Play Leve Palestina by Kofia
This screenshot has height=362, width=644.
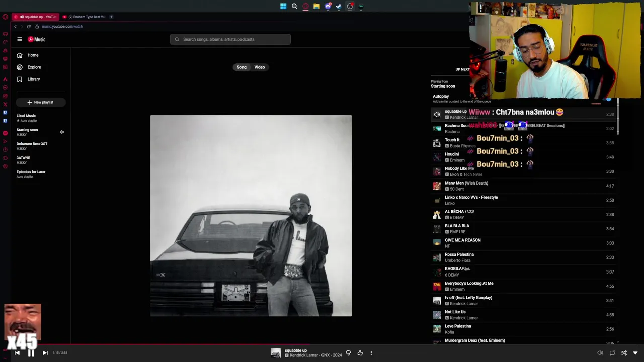pos(524,329)
